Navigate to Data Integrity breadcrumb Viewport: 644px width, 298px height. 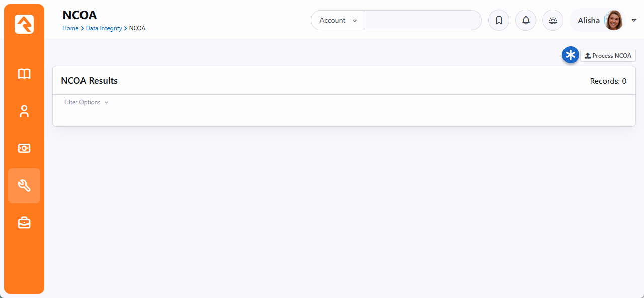104,28
